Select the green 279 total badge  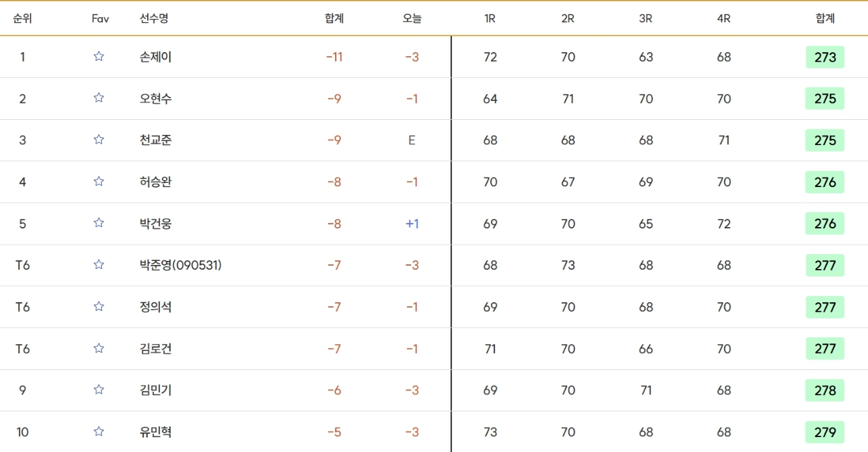(825, 432)
